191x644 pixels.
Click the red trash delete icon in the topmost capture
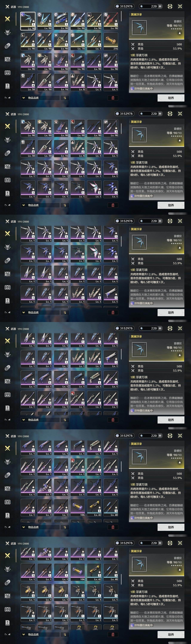[113, 98]
